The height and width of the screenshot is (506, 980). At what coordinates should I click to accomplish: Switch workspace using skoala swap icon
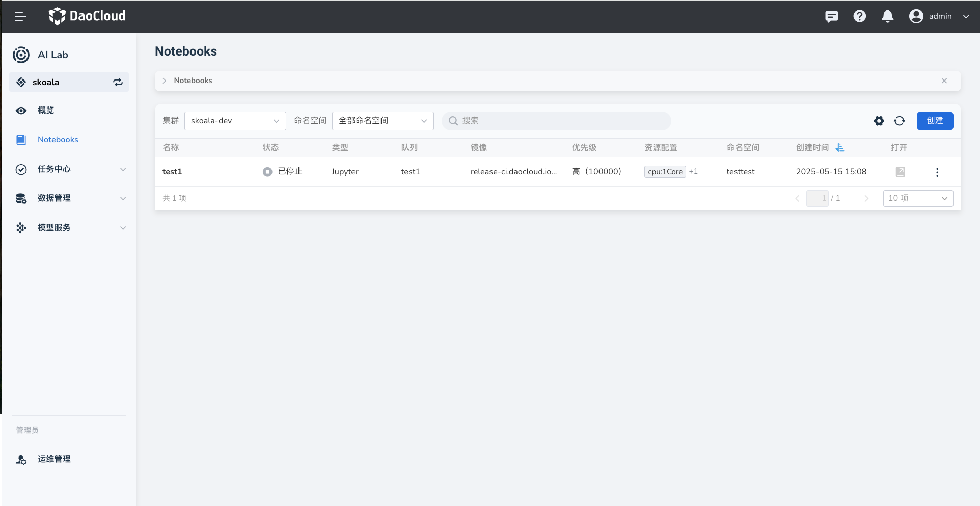point(118,83)
